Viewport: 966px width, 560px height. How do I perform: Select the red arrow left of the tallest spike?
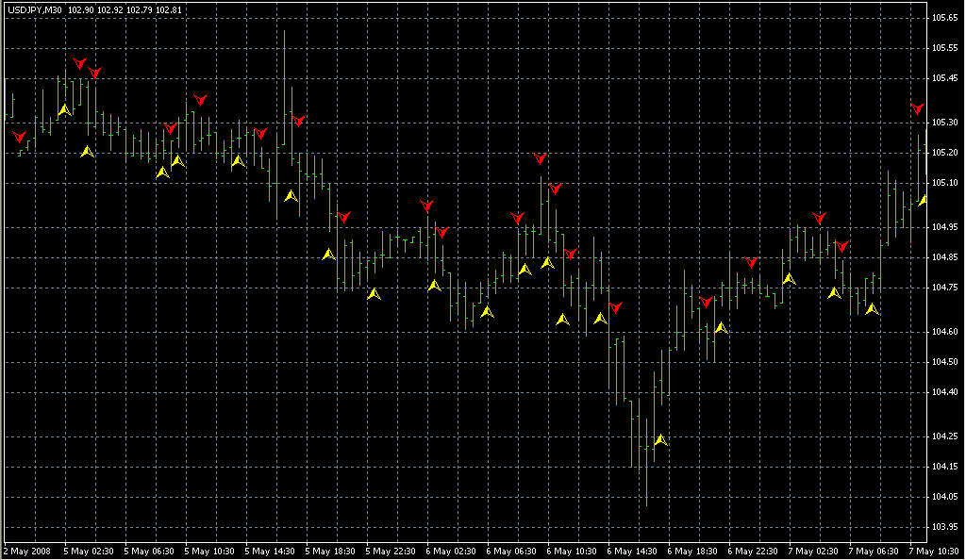[260, 133]
